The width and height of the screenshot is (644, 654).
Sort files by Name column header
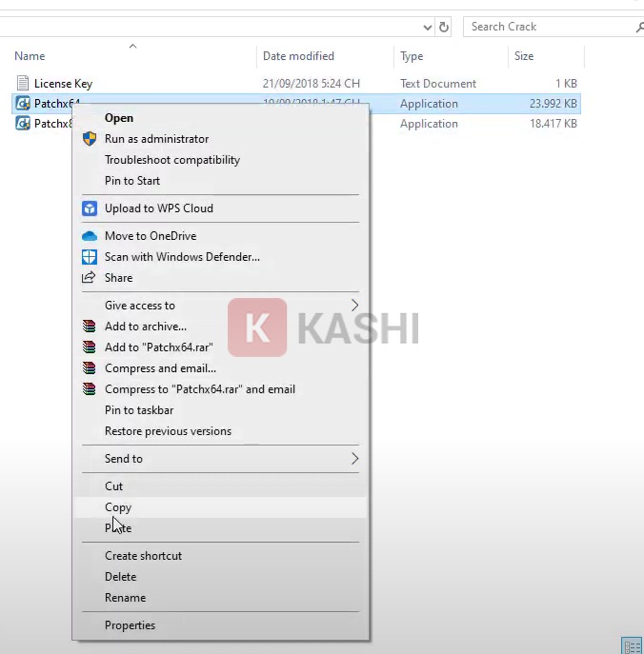click(30, 56)
